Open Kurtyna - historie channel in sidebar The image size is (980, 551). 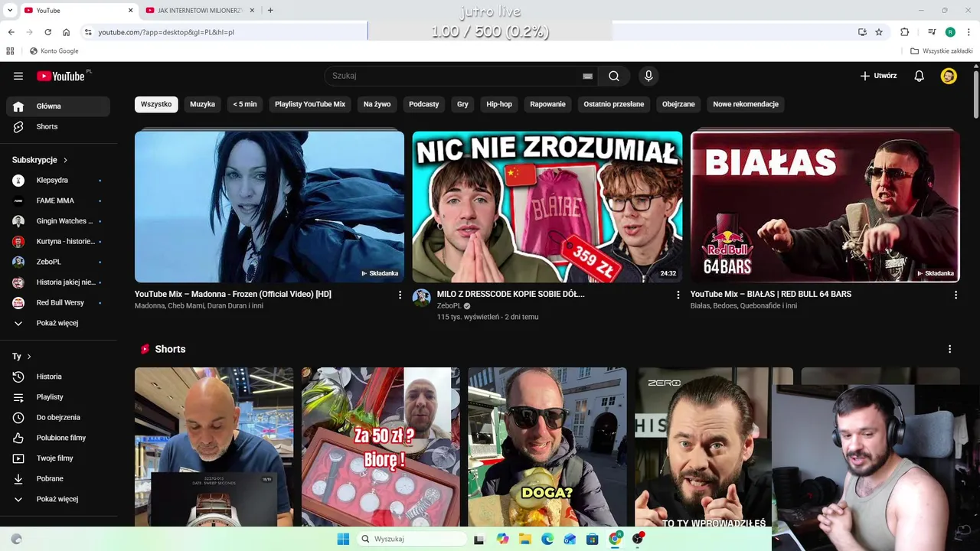[58, 241]
